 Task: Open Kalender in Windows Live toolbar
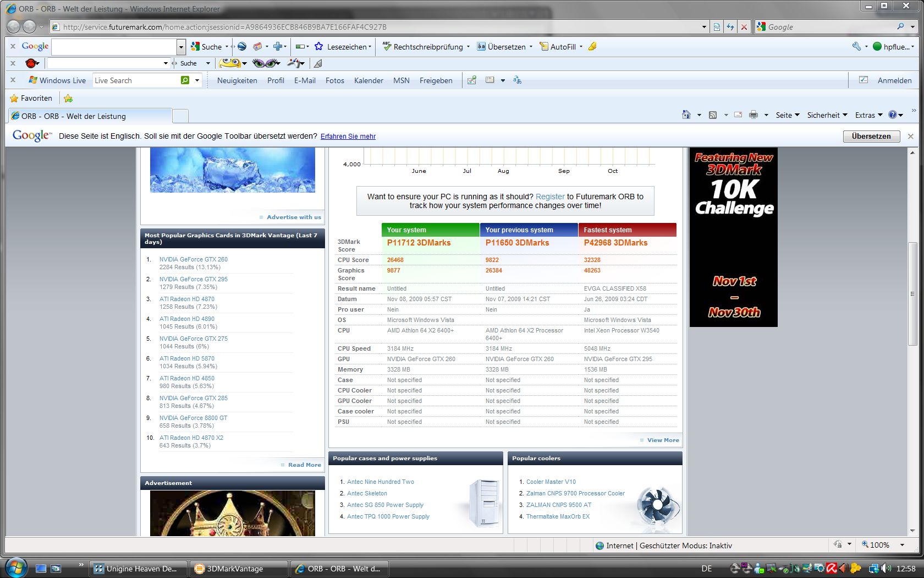[369, 80]
